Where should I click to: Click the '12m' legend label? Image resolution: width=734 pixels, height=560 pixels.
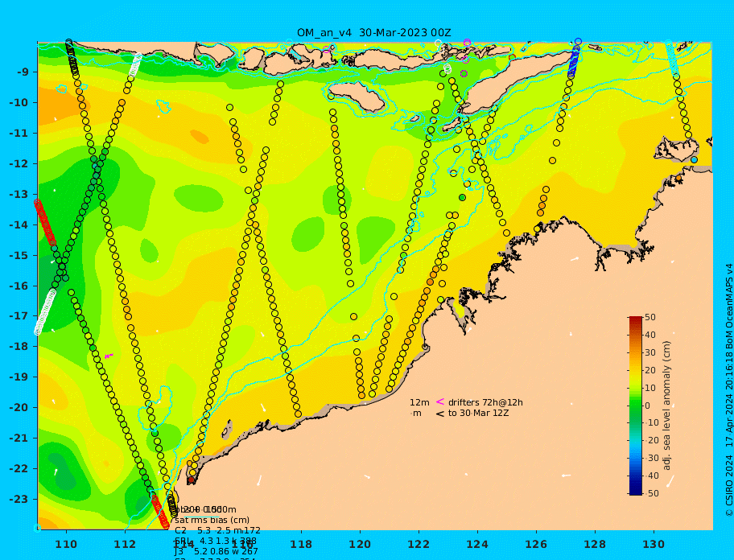click(x=419, y=402)
